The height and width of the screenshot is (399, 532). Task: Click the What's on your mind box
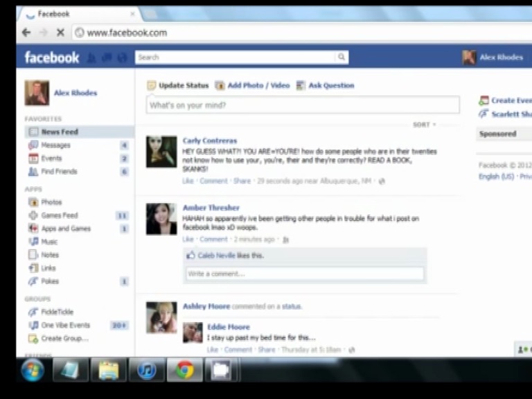(302, 105)
